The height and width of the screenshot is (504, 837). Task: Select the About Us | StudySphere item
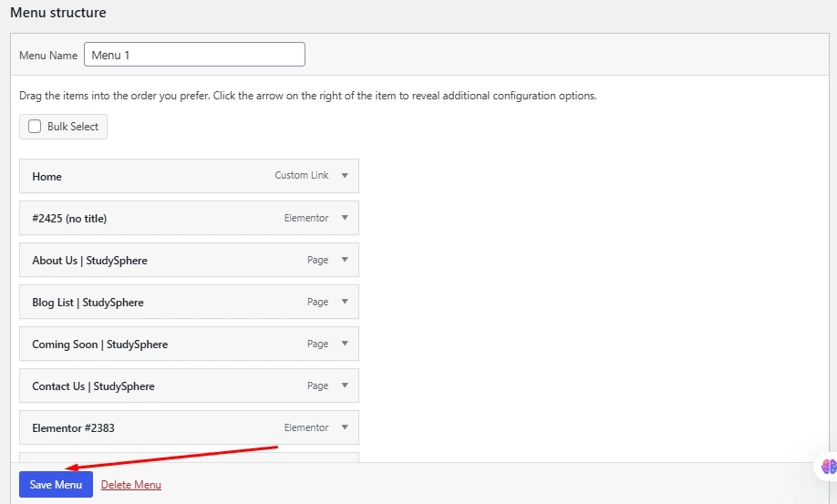(x=189, y=260)
